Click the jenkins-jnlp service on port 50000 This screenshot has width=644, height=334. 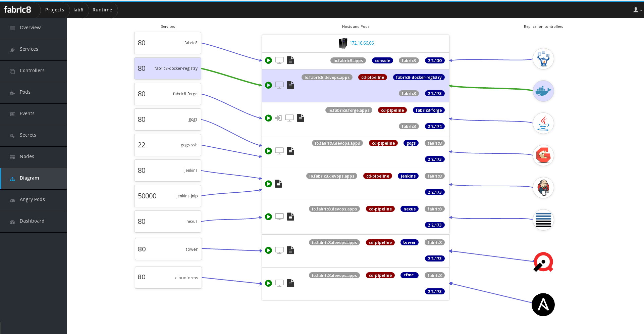pos(168,196)
